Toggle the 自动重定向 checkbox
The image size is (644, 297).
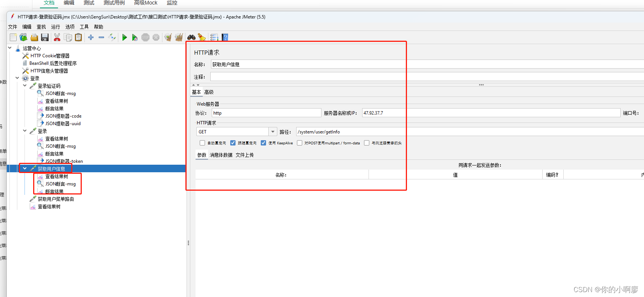pos(202,143)
